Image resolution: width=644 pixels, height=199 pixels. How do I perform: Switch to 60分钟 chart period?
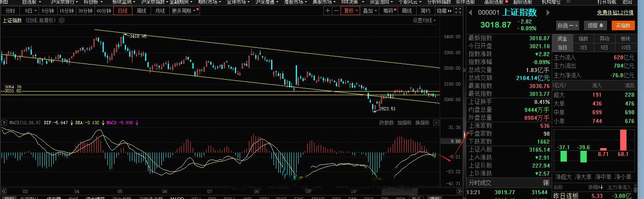(104, 11)
